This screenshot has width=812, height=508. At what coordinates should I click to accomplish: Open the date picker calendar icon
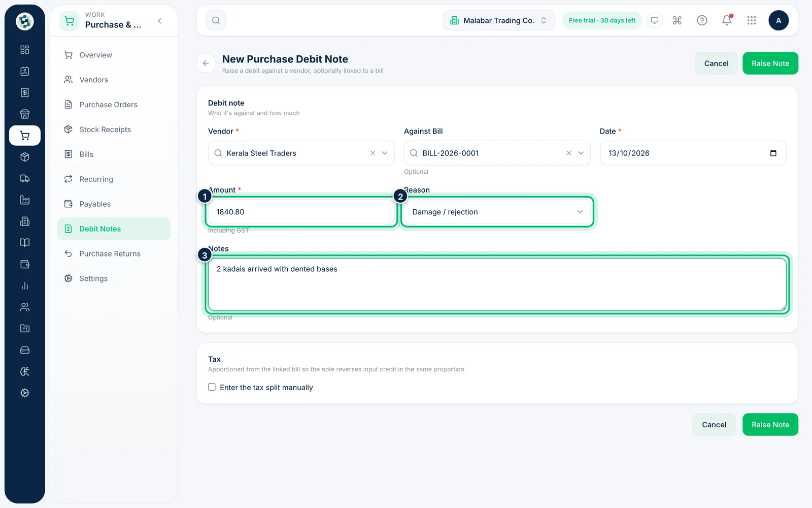773,153
